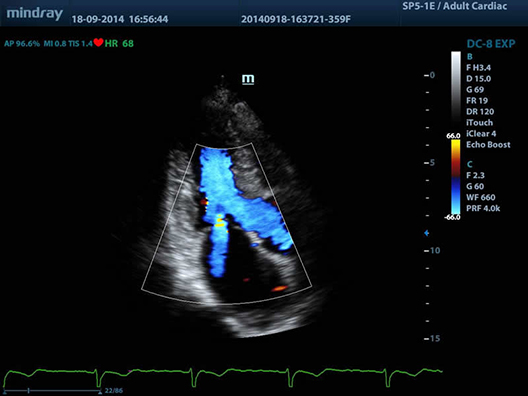528x396 pixels.
Task: Click the mindray logo
Action: [35, 14]
